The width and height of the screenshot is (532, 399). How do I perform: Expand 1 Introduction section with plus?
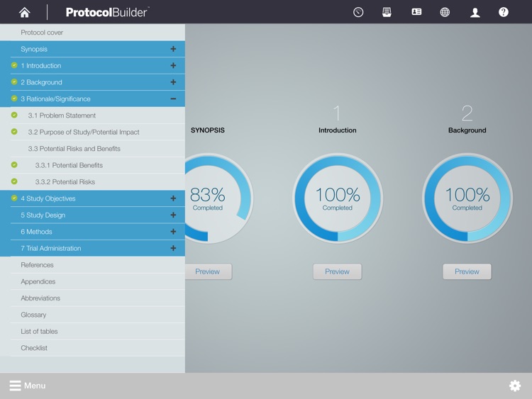173,65
